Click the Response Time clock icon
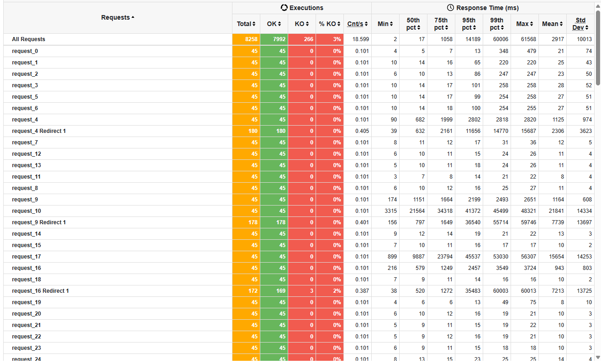Screen dimensions: 601x364 click(x=450, y=8)
